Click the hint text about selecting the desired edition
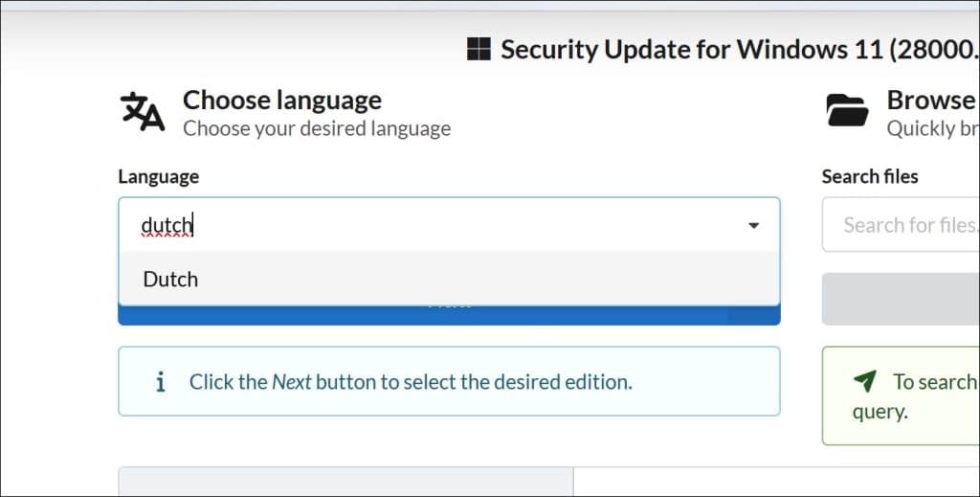The image size is (980, 497). pos(411,381)
